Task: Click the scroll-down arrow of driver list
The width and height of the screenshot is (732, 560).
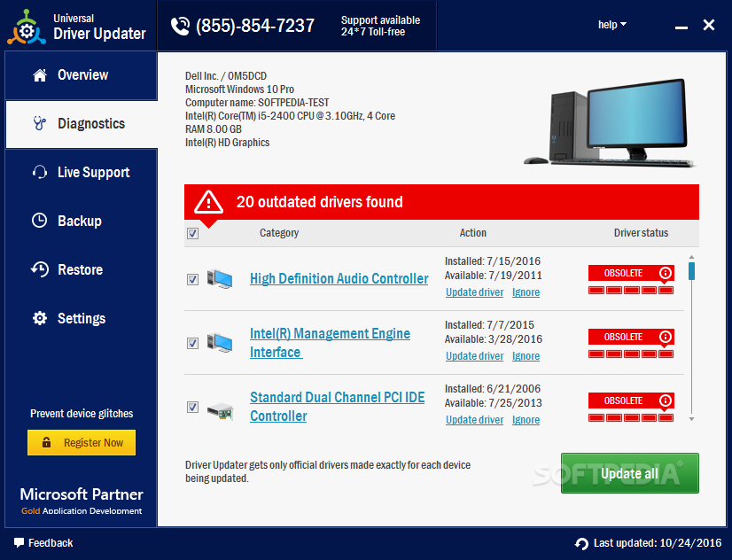Action: tap(691, 419)
